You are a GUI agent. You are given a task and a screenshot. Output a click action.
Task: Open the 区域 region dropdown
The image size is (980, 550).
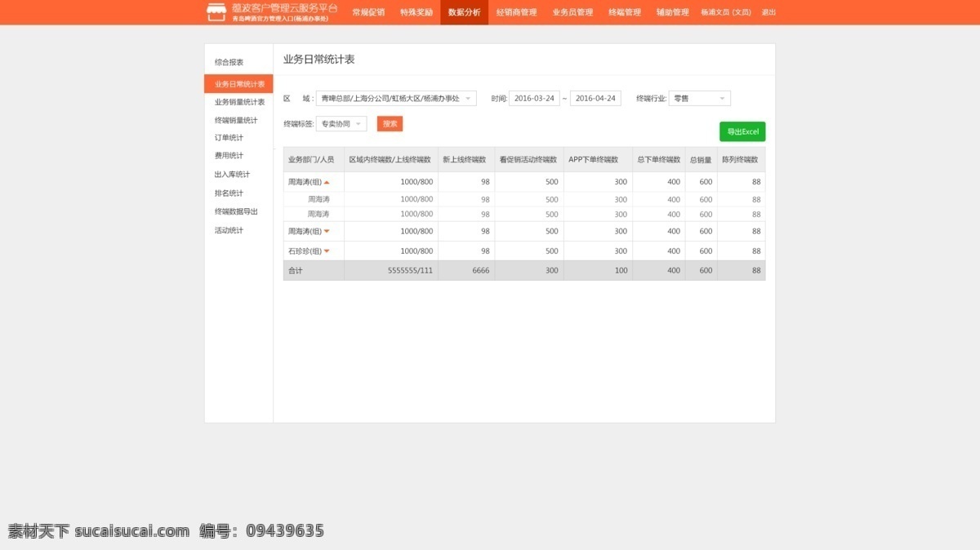396,99
